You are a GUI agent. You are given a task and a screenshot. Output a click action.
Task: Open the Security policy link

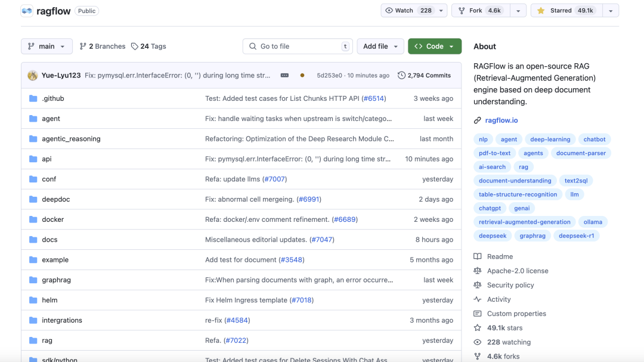tap(510, 285)
